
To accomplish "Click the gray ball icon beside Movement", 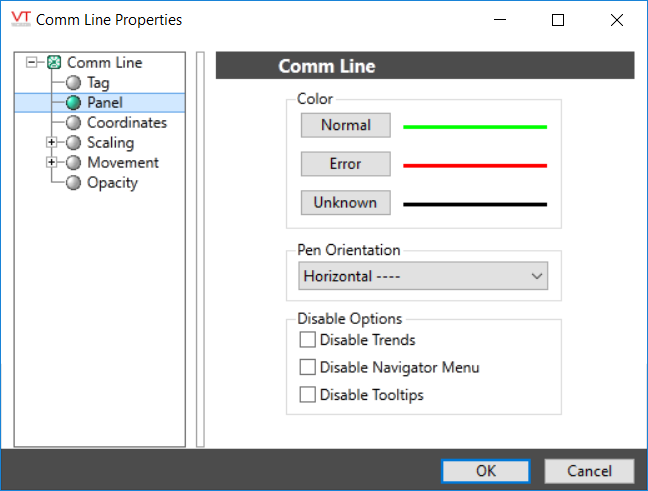I will tap(74, 163).
